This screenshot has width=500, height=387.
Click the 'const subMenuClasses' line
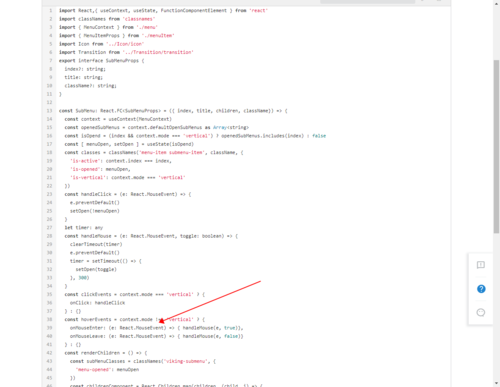(143, 361)
